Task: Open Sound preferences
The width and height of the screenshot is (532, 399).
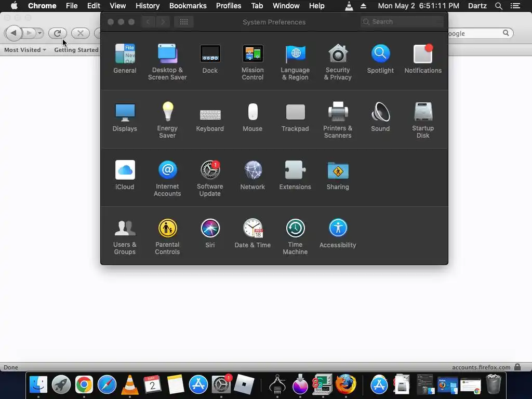Action: click(380, 117)
